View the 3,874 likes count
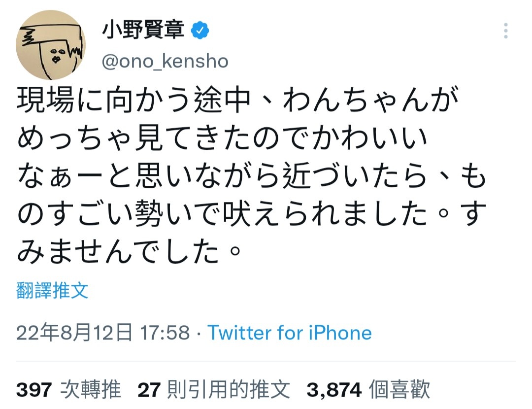 [x=334, y=390]
